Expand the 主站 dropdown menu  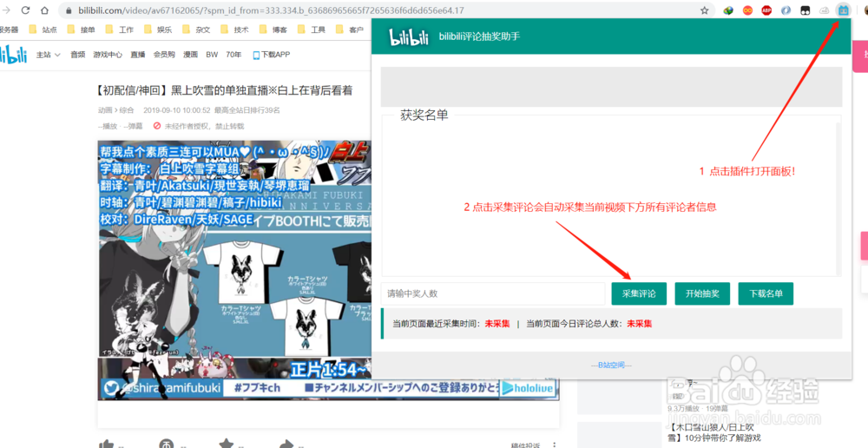point(48,55)
